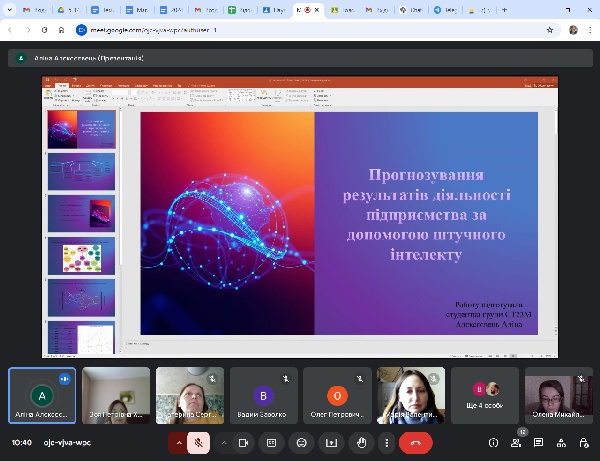Raise hand in the meeting
The width and height of the screenshot is (600, 461).
pyautogui.click(x=361, y=442)
